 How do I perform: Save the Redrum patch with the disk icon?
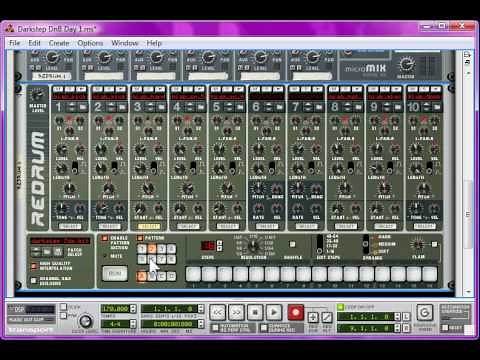tap(58, 252)
